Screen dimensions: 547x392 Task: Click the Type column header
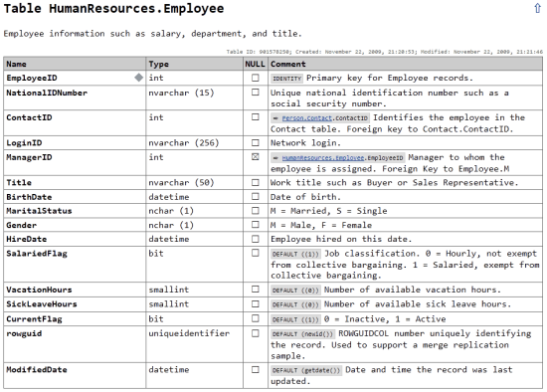pyautogui.click(x=194, y=64)
